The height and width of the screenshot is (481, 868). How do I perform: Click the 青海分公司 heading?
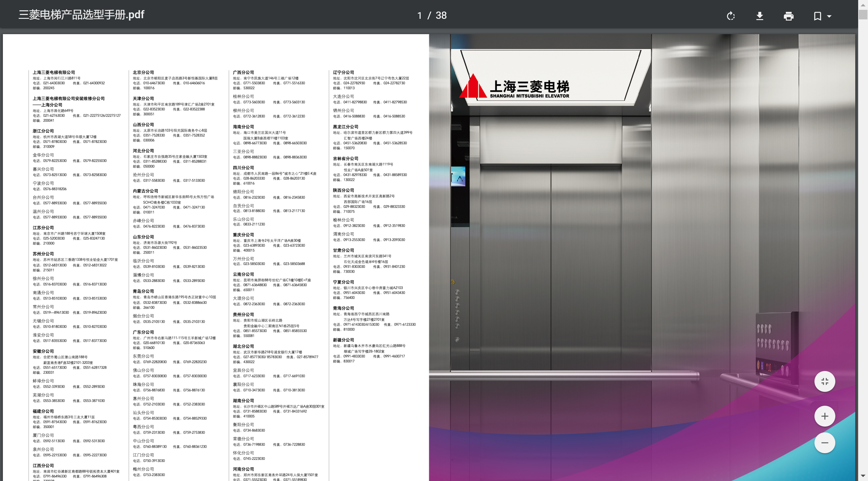pyautogui.click(x=343, y=308)
